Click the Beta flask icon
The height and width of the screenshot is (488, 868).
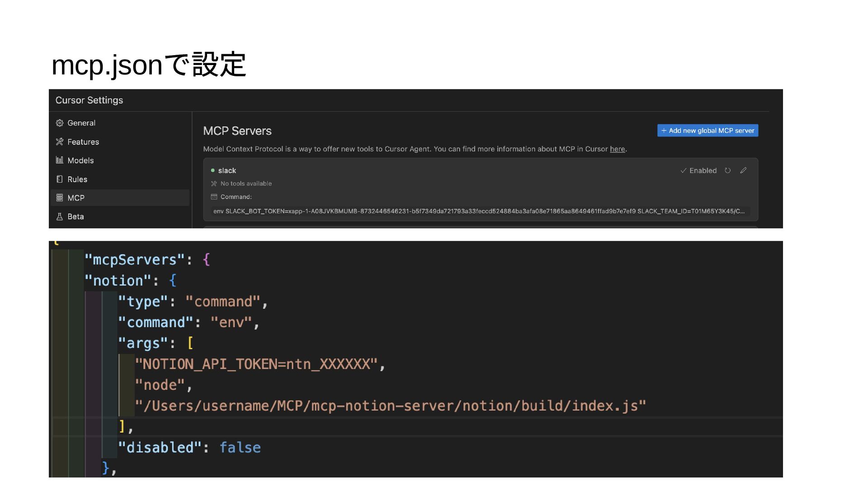(59, 216)
